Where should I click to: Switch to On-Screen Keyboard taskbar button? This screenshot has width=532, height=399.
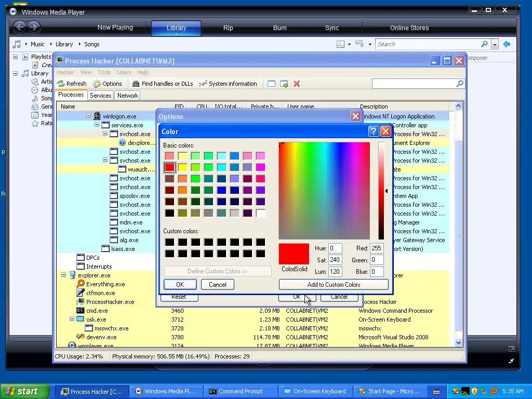[x=315, y=391]
